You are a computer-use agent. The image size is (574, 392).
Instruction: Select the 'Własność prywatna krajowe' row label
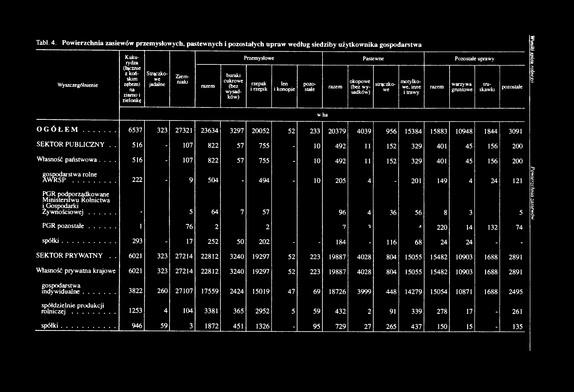(76, 271)
